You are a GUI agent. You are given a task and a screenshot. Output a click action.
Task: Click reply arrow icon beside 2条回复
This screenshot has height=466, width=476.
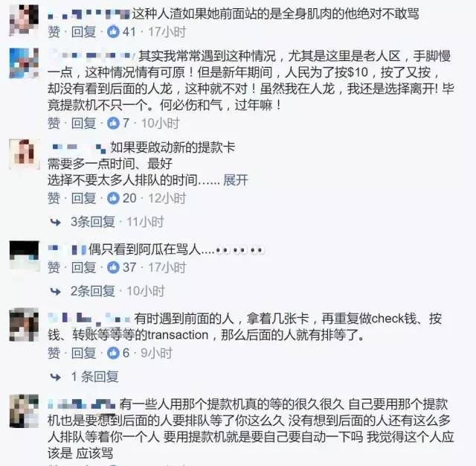(x=56, y=292)
